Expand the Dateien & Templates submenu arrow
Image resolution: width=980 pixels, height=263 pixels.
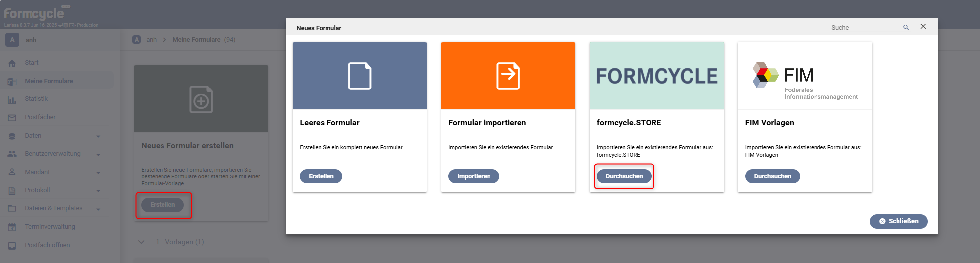coord(98,209)
